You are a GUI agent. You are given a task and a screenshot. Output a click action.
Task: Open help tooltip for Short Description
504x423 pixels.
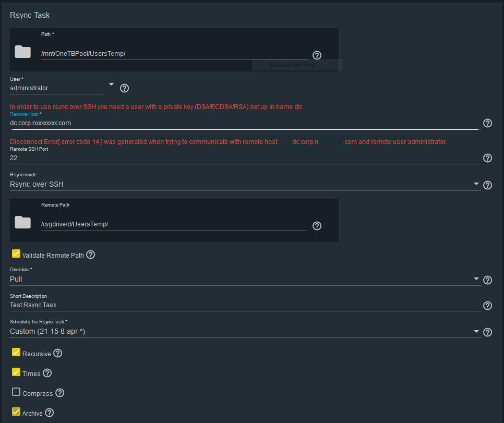click(487, 306)
